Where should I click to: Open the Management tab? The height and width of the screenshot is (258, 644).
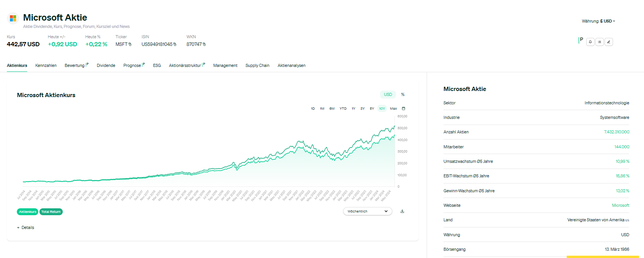(x=225, y=65)
